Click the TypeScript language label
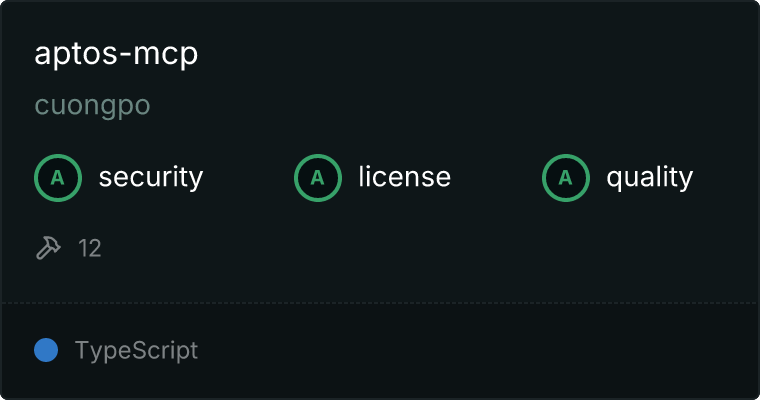Screen dimensions: 760x400 (136, 351)
